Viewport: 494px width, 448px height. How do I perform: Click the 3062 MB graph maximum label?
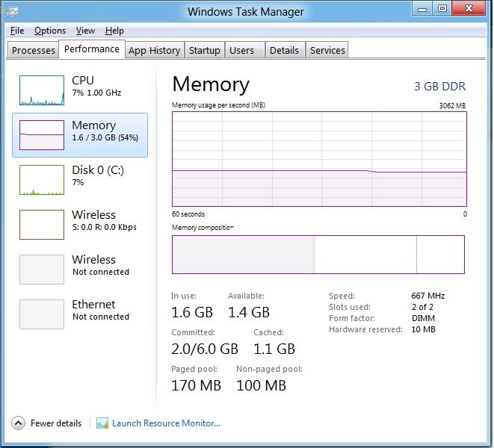452,106
